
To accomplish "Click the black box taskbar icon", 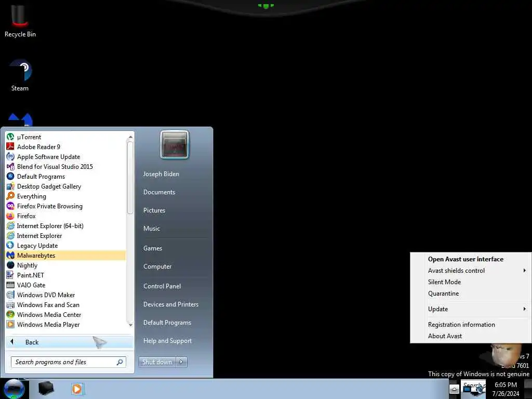I will point(46,389).
